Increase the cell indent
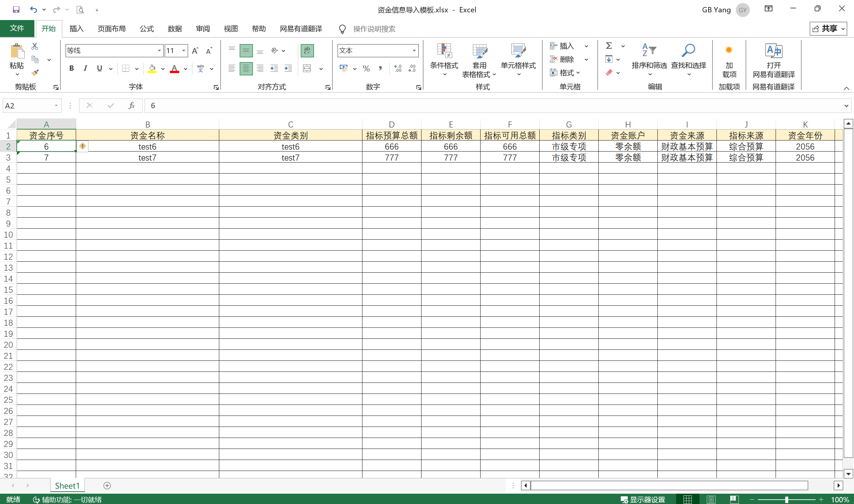This screenshot has height=504, width=854. pyautogui.click(x=288, y=69)
